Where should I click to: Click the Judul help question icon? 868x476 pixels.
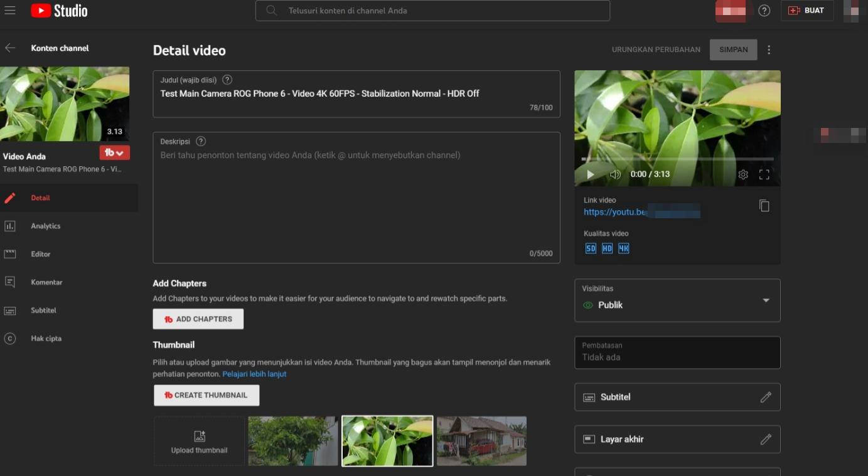pyautogui.click(x=227, y=80)
